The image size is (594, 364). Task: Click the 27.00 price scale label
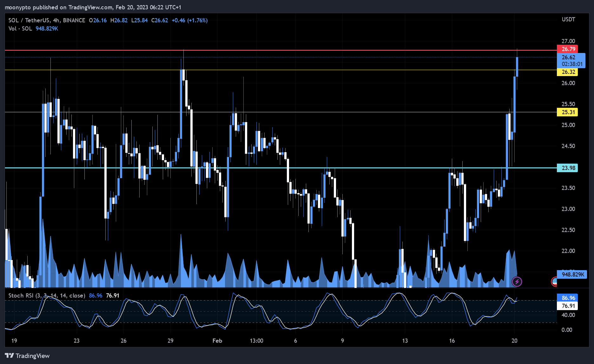(x=568, y=41)
